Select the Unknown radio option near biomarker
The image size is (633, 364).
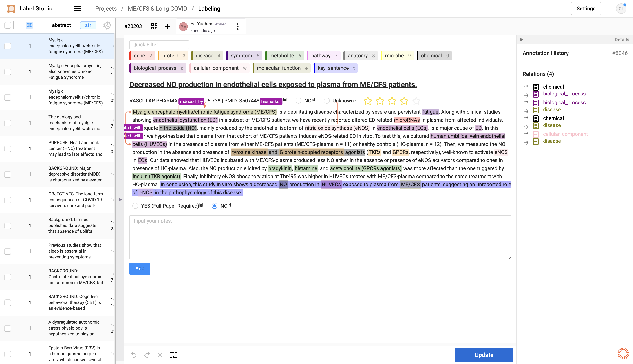coord(327,101)
